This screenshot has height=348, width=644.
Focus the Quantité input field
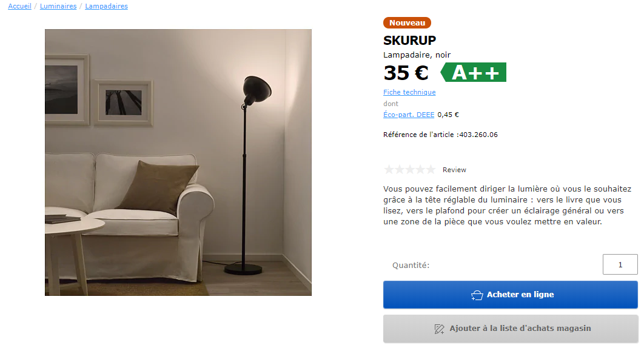[x=620, y=264]
